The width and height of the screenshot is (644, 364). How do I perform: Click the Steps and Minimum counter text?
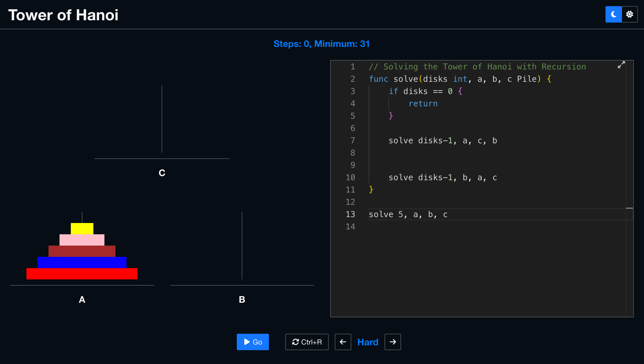[x=321, y=44]
